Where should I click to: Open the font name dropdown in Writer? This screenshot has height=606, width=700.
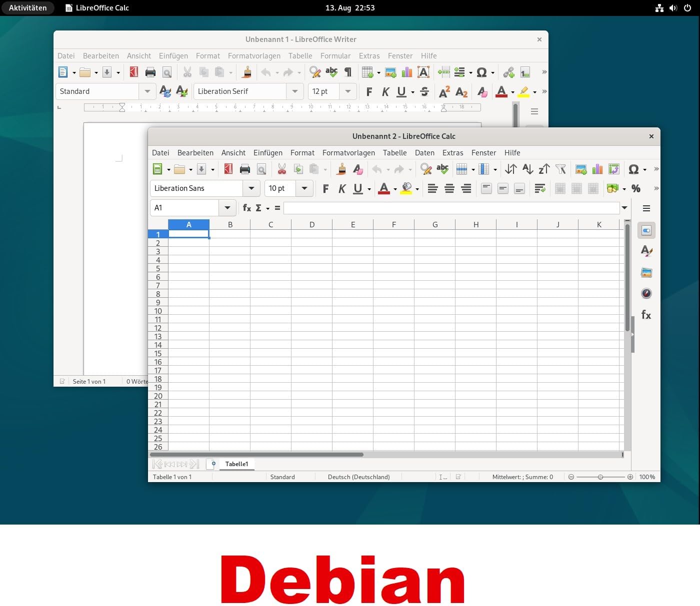click(295, 91)
